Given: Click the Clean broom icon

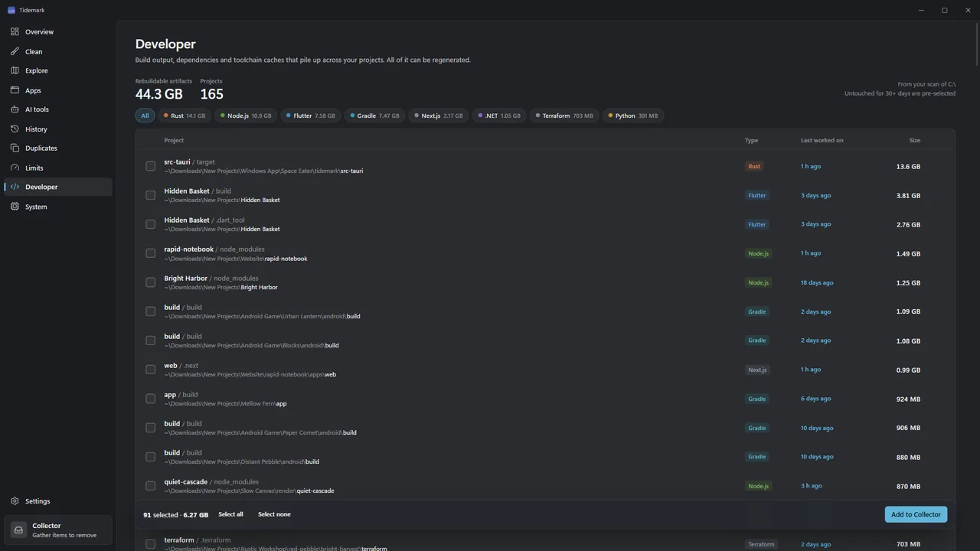Looking at the screenshot, I should (15, 51).
